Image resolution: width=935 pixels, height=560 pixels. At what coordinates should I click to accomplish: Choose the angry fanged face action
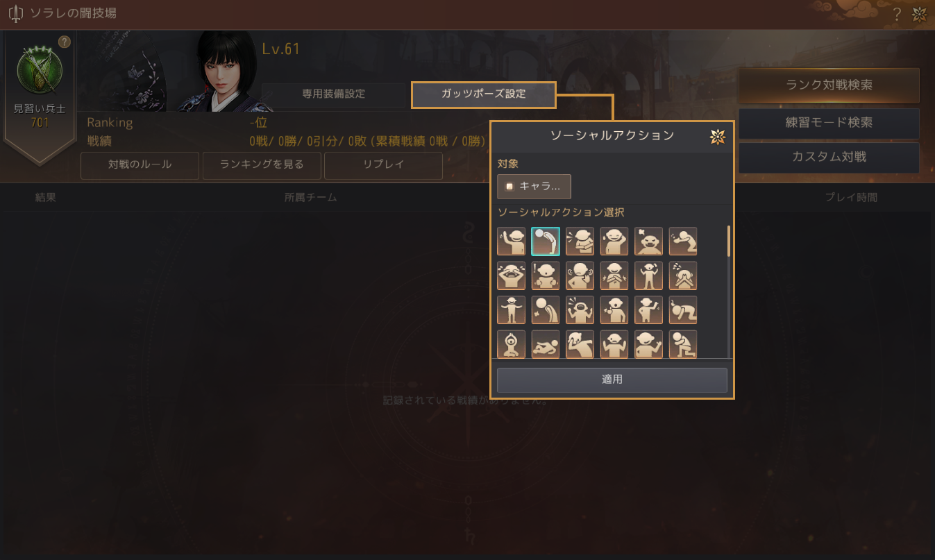point(649,241)
